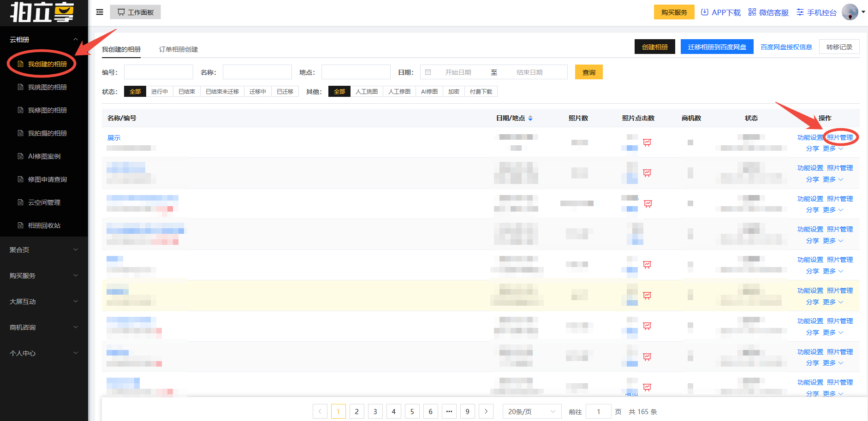Select the AI修图 filter option
Image resolution: width=868 pixels, height=421 pixels.
[x=429, y=92]
